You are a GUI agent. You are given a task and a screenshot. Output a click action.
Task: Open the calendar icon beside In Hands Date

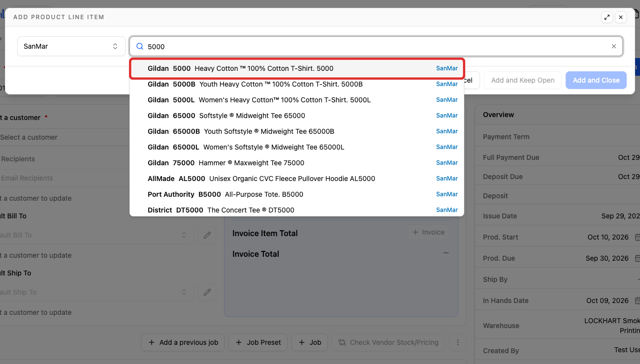tap(637, 301)
